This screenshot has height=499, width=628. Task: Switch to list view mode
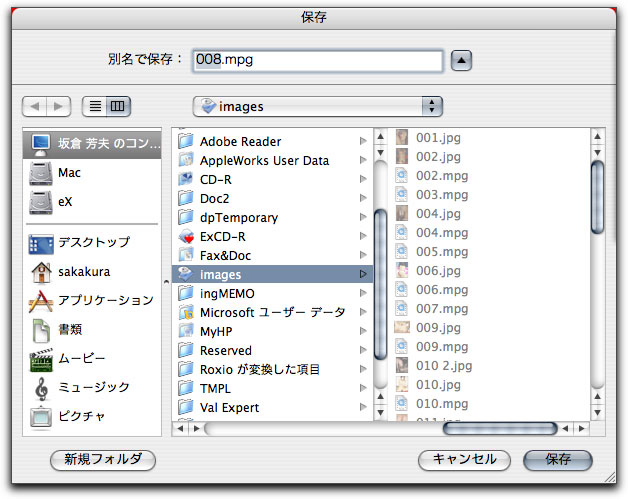[95, 107]
